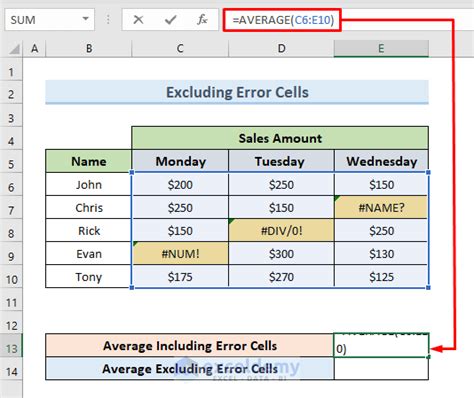Click formula bar with =AVERAGE(C6:E10)
Viewport: 474px width, 398px height.
click(283, 20)
